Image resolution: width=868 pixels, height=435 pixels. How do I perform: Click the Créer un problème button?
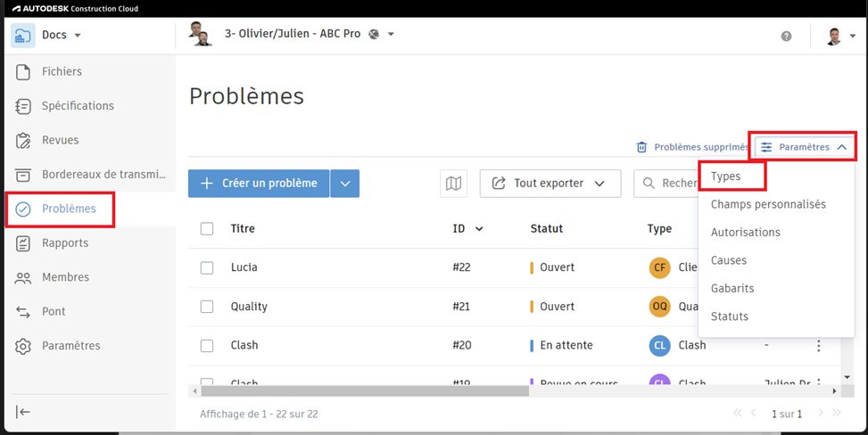[259, 184]
